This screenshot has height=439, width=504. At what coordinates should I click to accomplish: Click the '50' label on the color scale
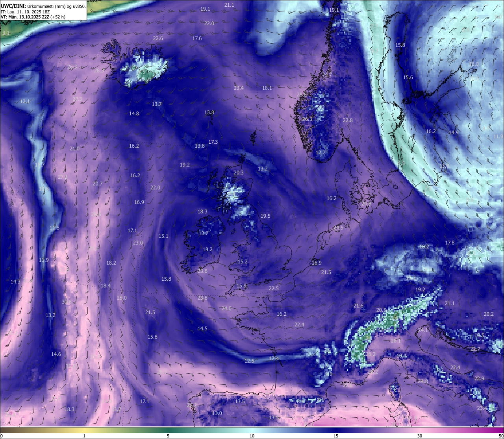[501, 436]
